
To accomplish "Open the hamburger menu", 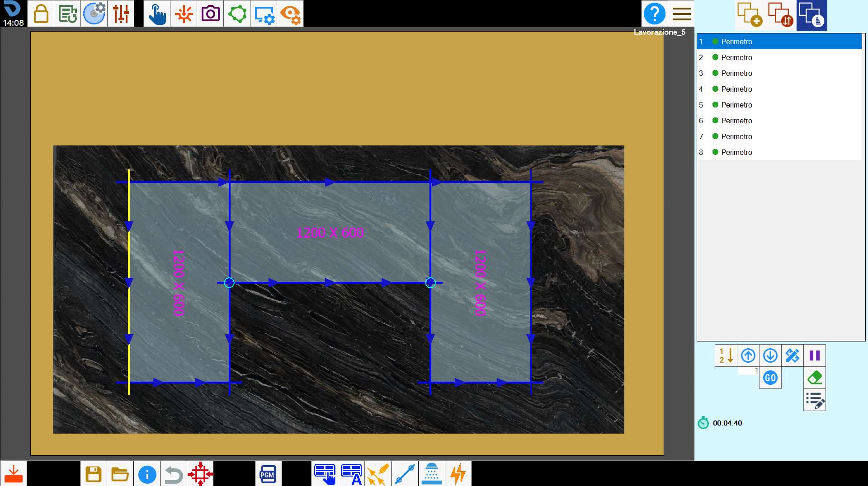I will coord(681,14).
